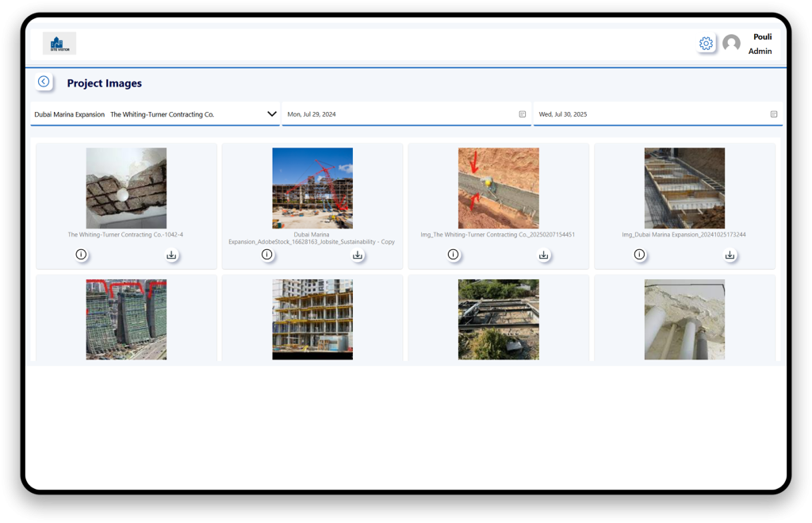The image size is (812, 523).
Task: Click the Site Visitor logo
Action: [59, 44]
